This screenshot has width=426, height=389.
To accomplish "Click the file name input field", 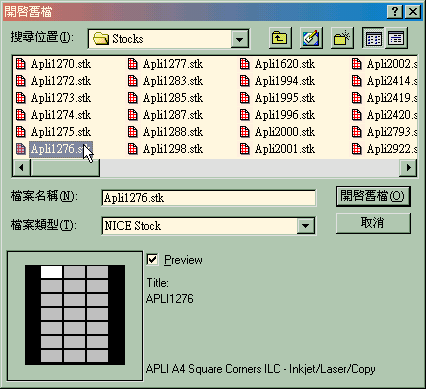I will [x=209, y=198].
